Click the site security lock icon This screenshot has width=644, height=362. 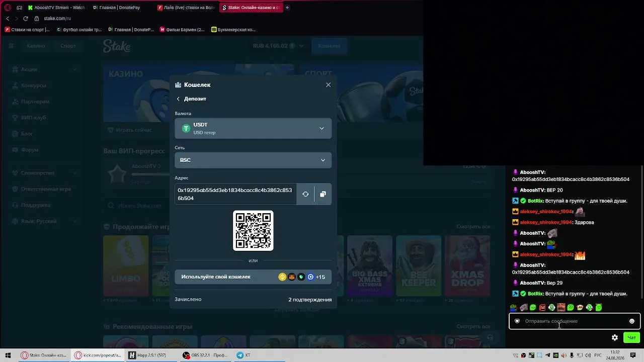(x=37, y=19)
